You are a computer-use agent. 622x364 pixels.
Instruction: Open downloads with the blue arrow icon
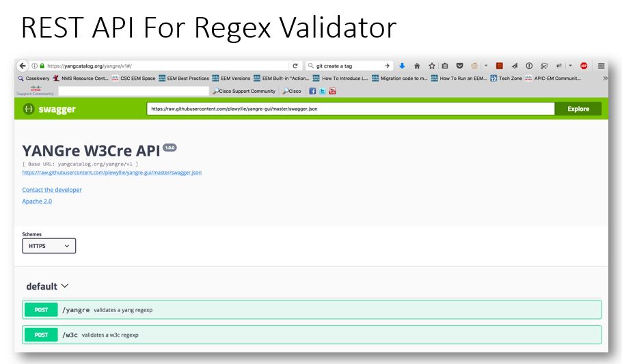(x=402, y=66)
